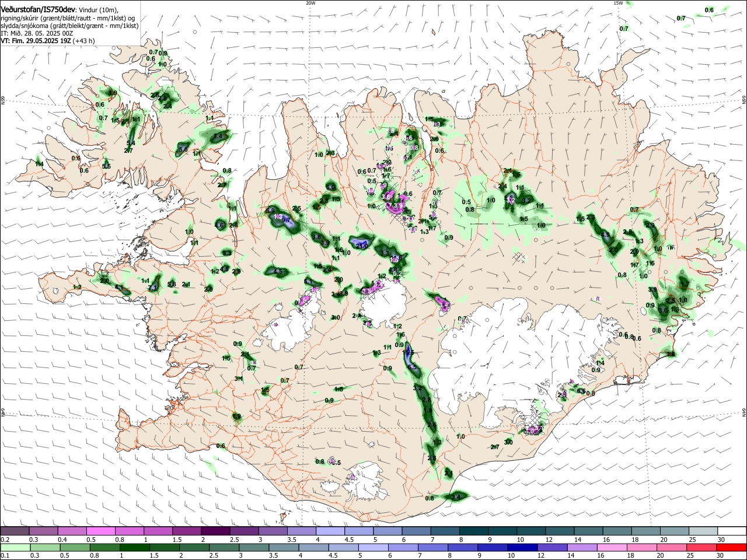This screenshot has height=560, width=747.
Task: Click the dark teal swatch between 8 and 9
Action: pyautogui.click(x=474, y=531)
